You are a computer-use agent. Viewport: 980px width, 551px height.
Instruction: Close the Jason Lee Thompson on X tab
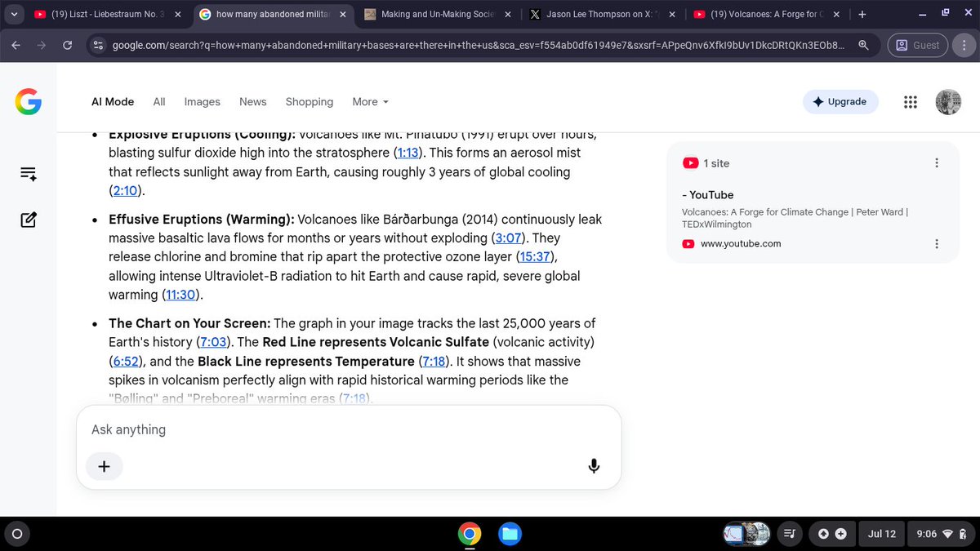pos(671,14)
